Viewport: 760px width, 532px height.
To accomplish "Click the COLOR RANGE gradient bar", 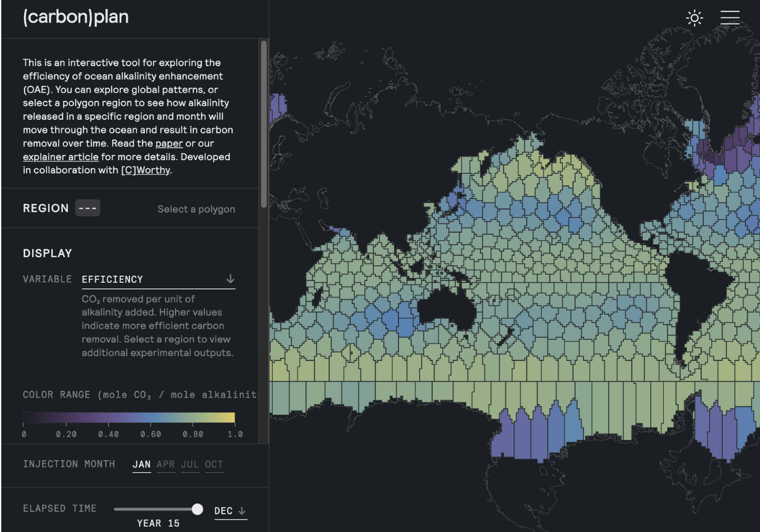I will click(129, 417).
